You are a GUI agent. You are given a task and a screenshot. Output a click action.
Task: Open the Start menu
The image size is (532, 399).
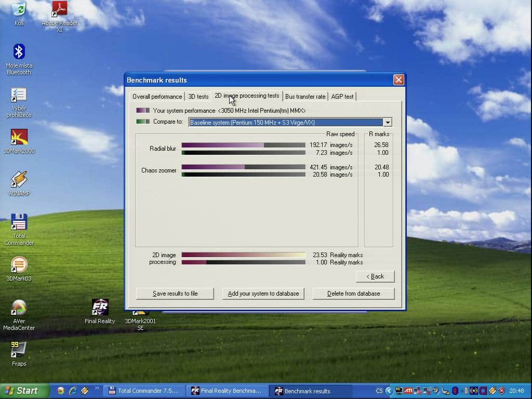coord(24,391)
